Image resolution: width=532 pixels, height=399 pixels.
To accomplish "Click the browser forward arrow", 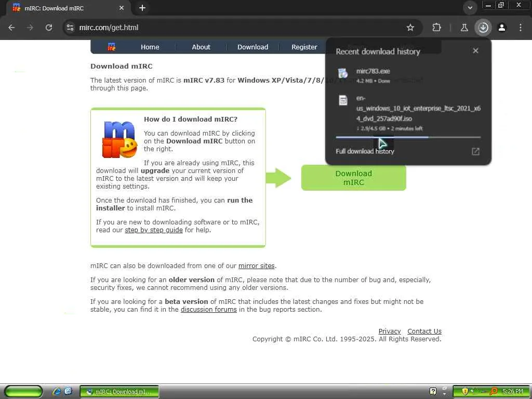I will point(30,28).
